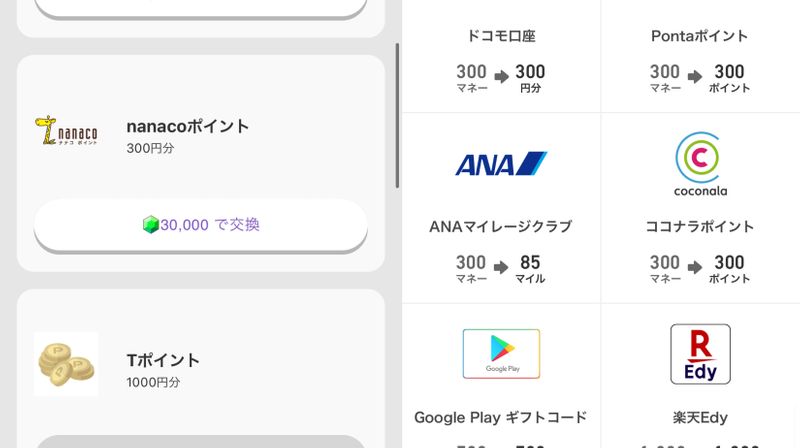
Task: Click the nanacoポイント title
Action: [x=188, y=126]
